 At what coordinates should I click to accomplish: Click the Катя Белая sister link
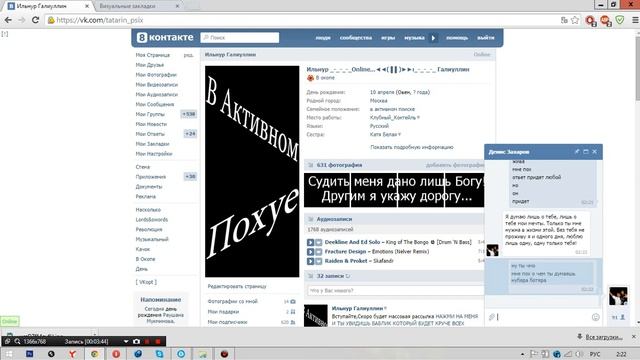click(384, 134)
